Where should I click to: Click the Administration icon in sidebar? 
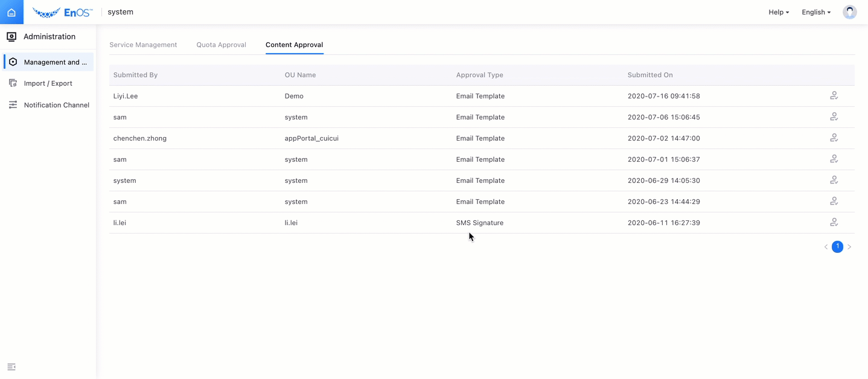pos(11,37)
